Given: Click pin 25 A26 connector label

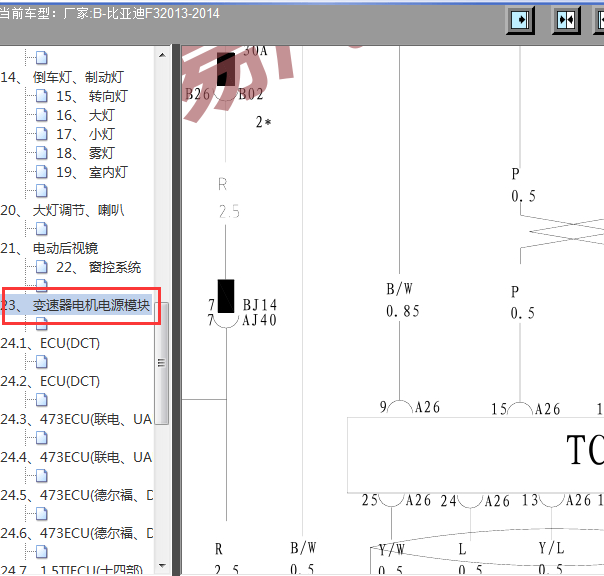Looking at the screenshot, I should tap(396, 500).
